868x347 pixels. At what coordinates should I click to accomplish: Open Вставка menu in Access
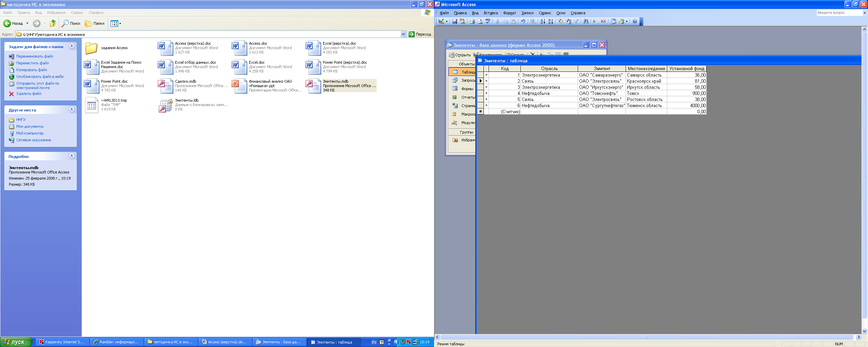(491, 13)
